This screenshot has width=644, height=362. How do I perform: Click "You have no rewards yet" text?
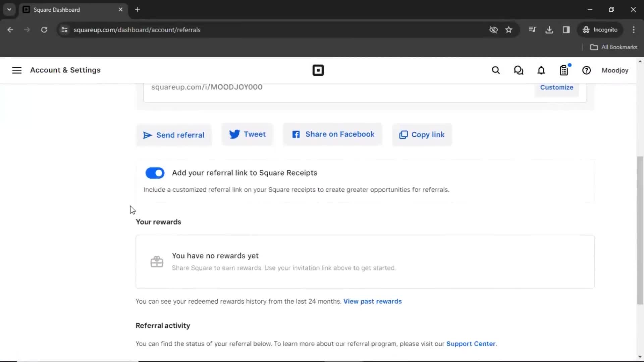pos(215,256)
